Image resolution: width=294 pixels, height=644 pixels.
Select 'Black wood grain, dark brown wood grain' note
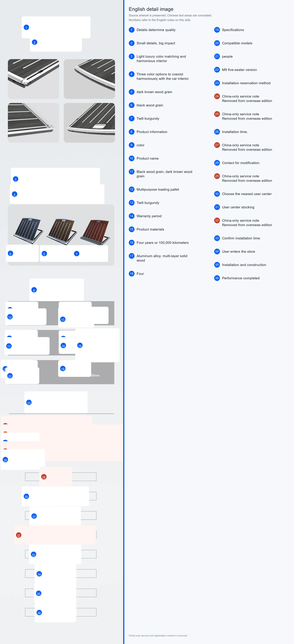pyautogui.click(x=164, y=174)
